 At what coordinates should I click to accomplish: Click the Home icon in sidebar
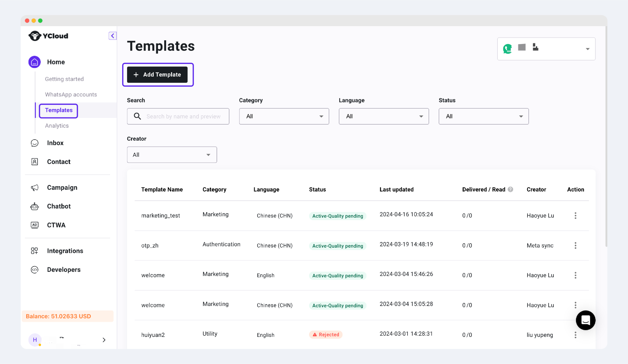(34, 62)
